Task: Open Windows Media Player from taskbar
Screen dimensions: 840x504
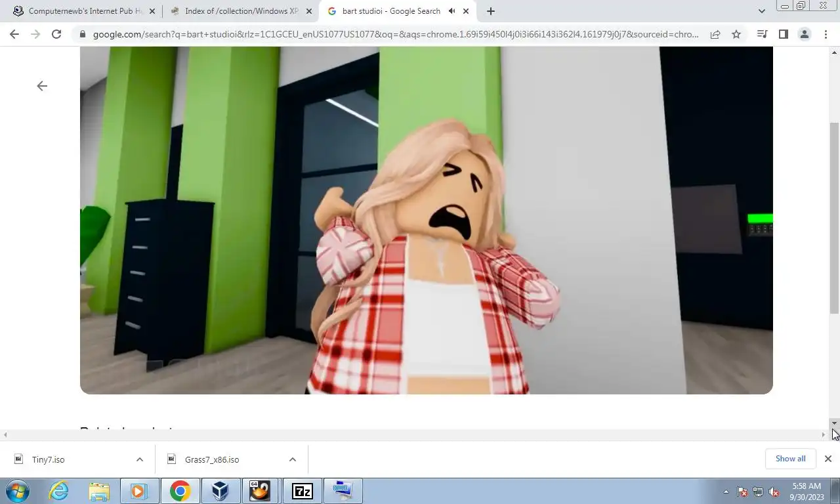Action: pyautogui.click(x=139, y=491)
